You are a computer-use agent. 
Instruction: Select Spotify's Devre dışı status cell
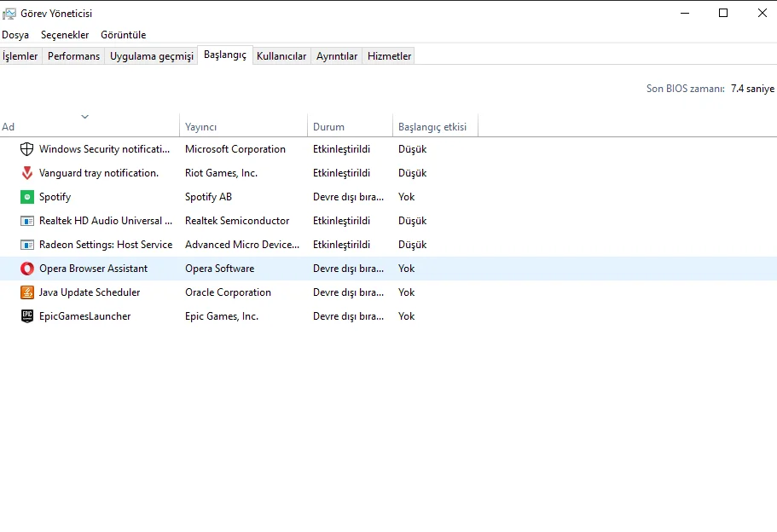coord(348,197)
